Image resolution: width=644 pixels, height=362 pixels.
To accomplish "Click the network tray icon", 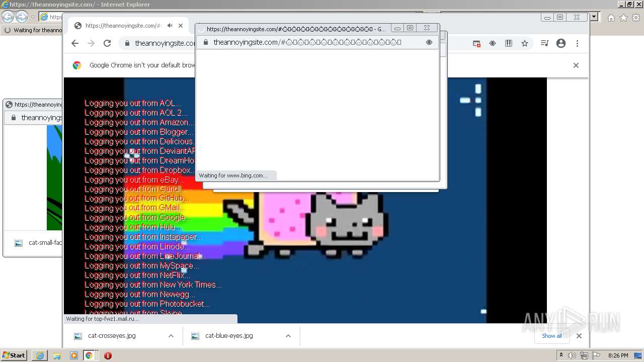I will (584, 355).
